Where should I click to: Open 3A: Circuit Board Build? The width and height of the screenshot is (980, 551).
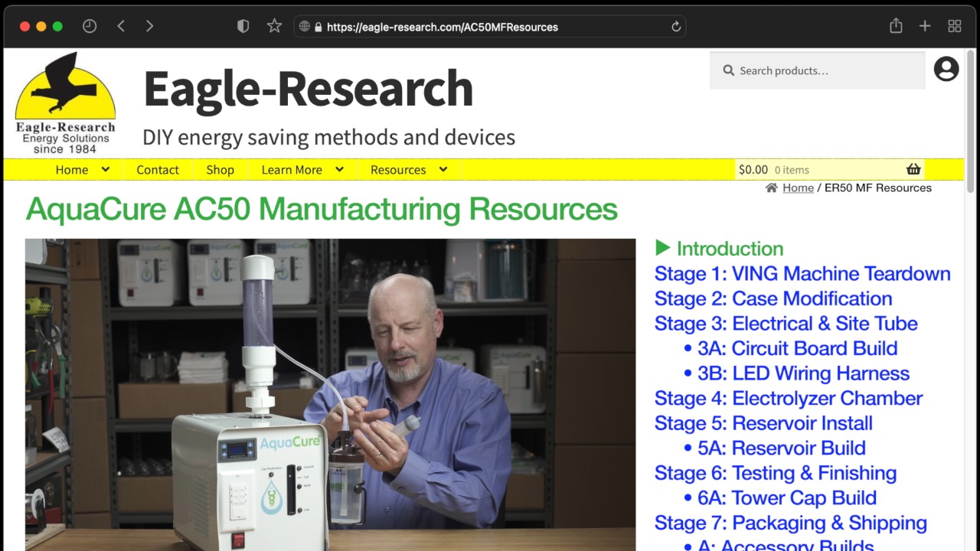pos(797,348)
